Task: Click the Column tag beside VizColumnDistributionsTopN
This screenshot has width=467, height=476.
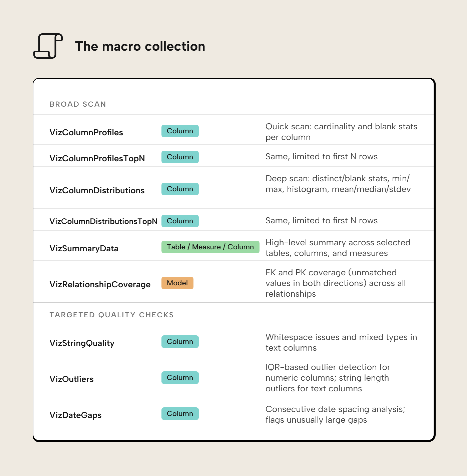Action: point(180,221)
